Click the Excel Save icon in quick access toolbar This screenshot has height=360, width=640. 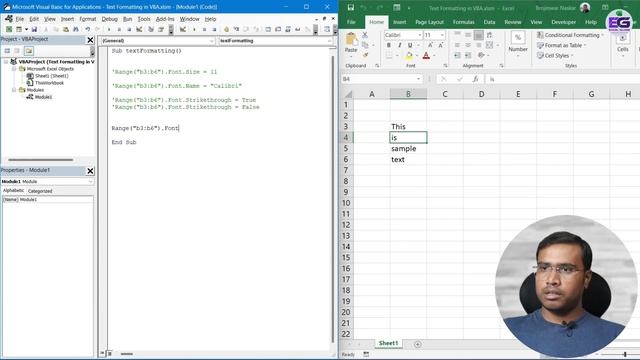[x=351, y=8]
